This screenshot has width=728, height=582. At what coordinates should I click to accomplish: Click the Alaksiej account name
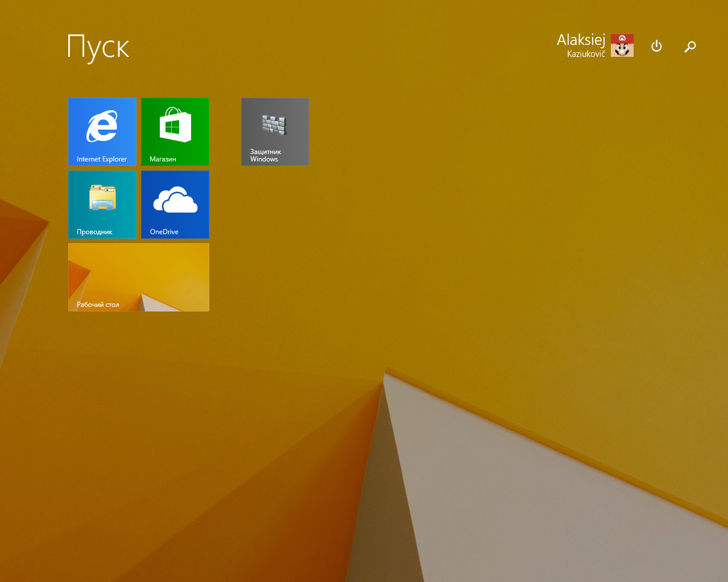click(581, 40)
